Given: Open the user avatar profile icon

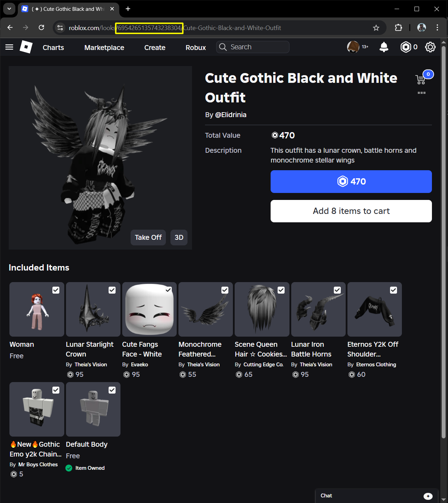Looking at the screenshot, I should point(353,47).
